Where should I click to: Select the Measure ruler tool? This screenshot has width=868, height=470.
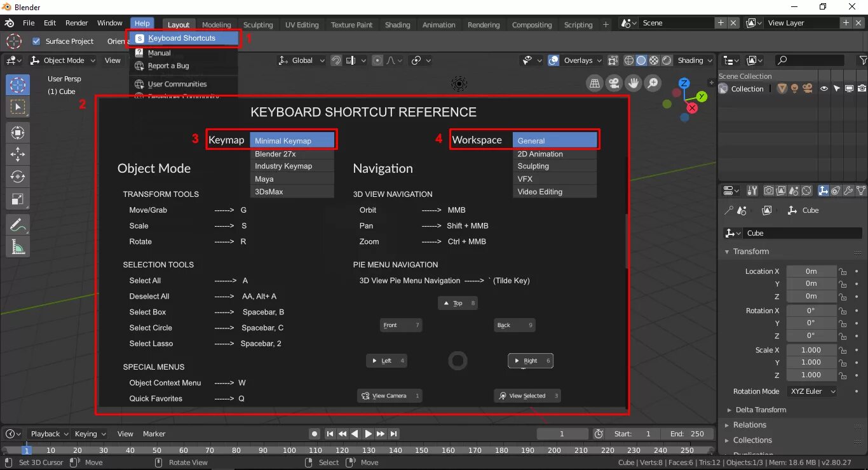click(18, 246)
